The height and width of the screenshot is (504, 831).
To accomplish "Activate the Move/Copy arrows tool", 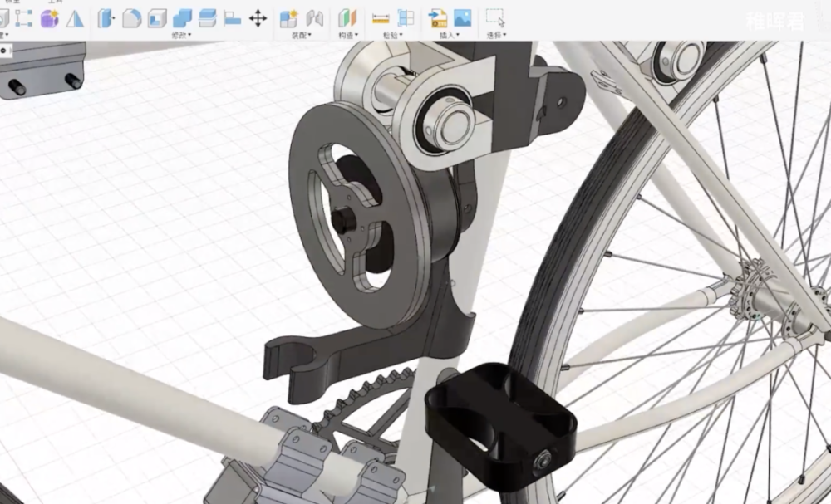I will (258, 18).
